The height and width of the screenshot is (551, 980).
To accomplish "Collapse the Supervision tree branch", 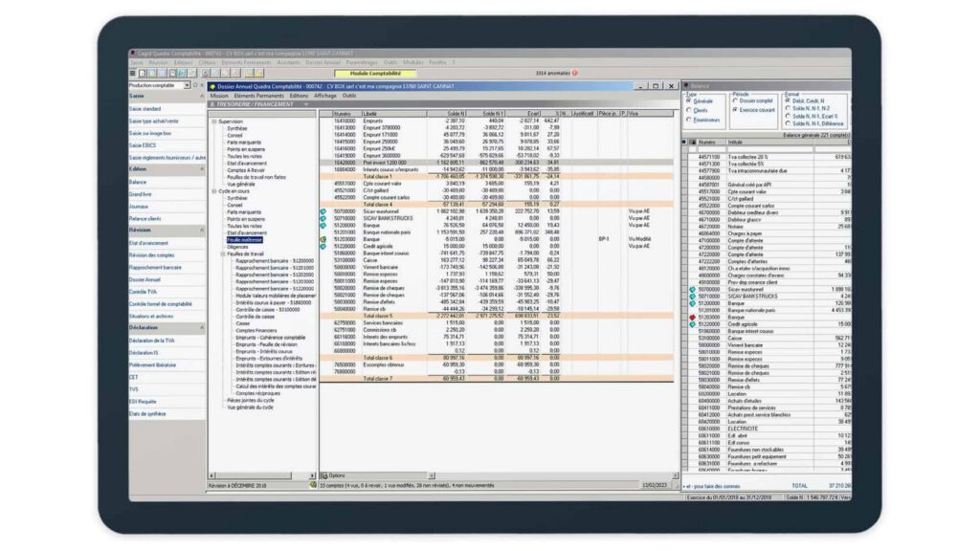I will (x=212, y=121).
